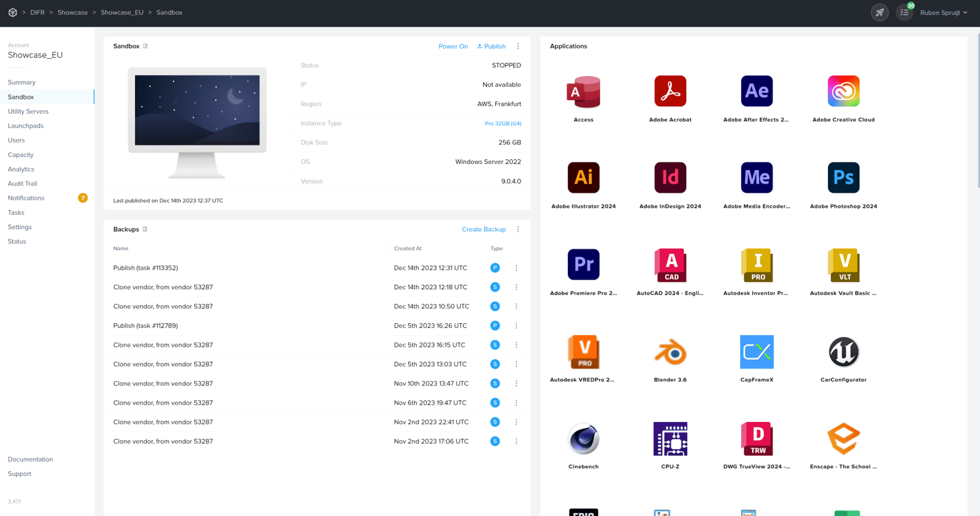Select Autodesk VREDPro icon
This screenshot has height=516, width=980.
(583, 351)
